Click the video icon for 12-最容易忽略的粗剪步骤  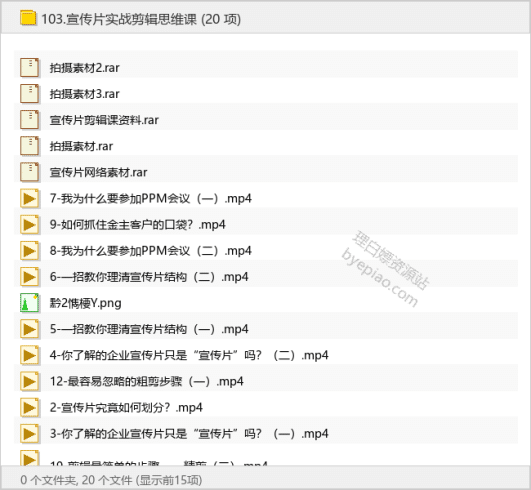coord(29,381)
